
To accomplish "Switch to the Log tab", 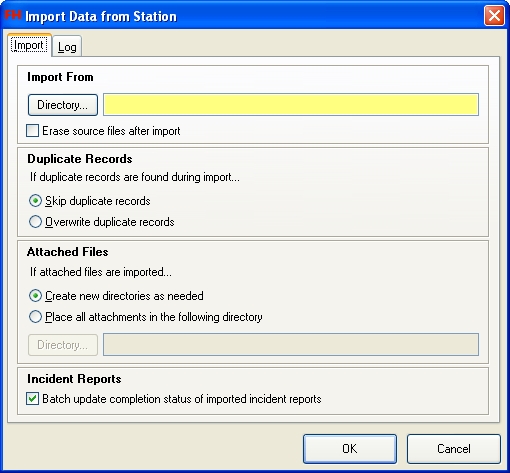I will tap(67, 47).
